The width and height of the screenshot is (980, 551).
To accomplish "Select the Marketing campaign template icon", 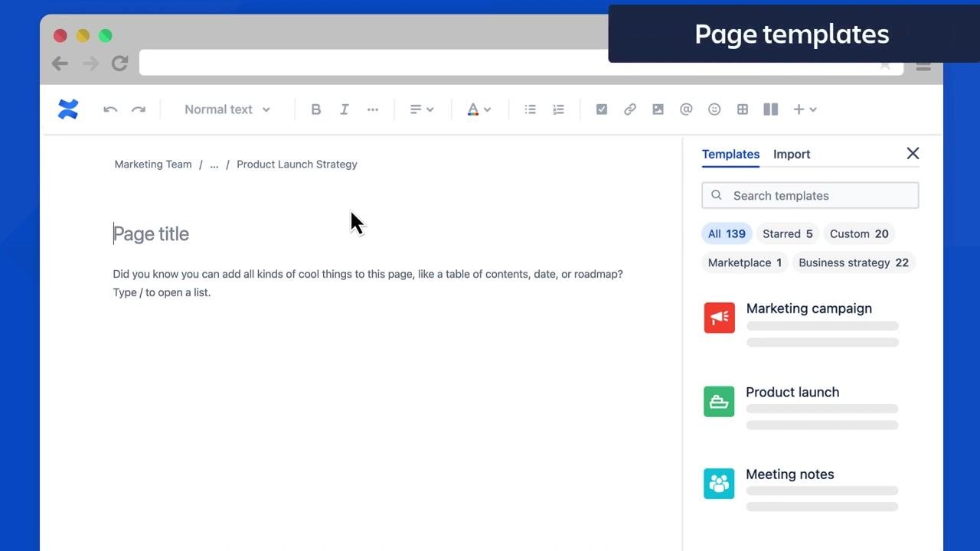I will point(719,318).
